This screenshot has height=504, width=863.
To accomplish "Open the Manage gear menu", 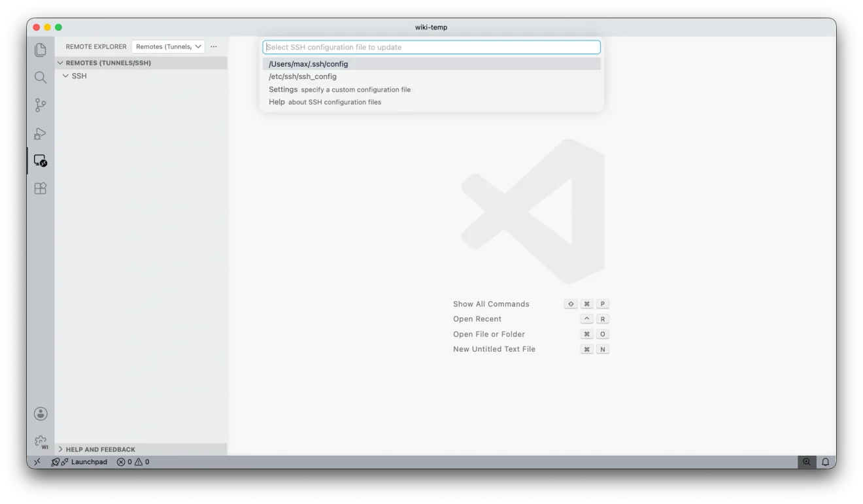I will (x=41, y=441).
